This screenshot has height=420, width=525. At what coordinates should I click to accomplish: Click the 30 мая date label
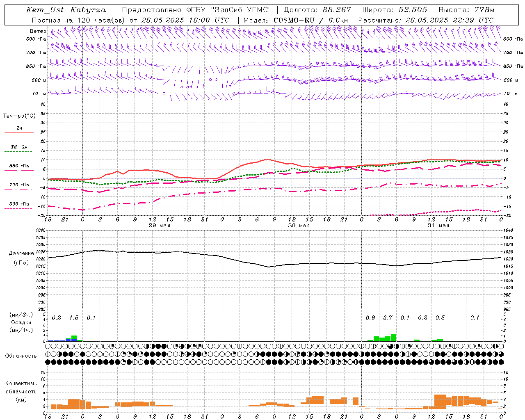click(299, 226)
